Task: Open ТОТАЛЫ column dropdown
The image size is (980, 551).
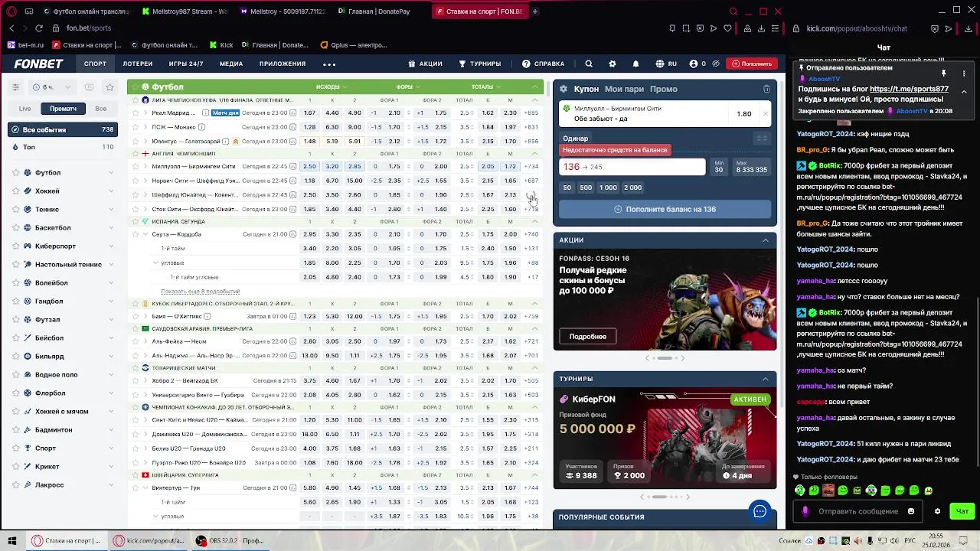Action: pos(487,86)
